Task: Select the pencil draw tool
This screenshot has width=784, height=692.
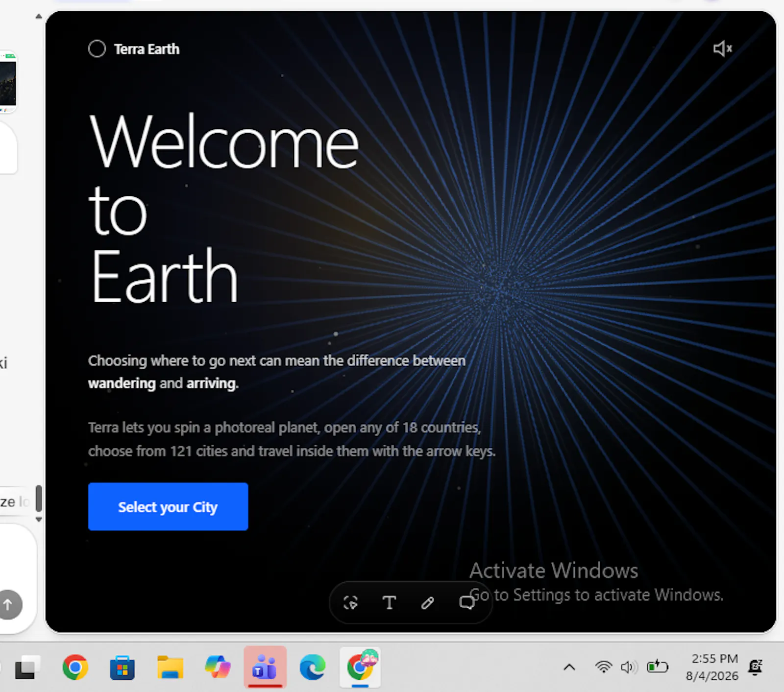Action: (x=428, y=602)
